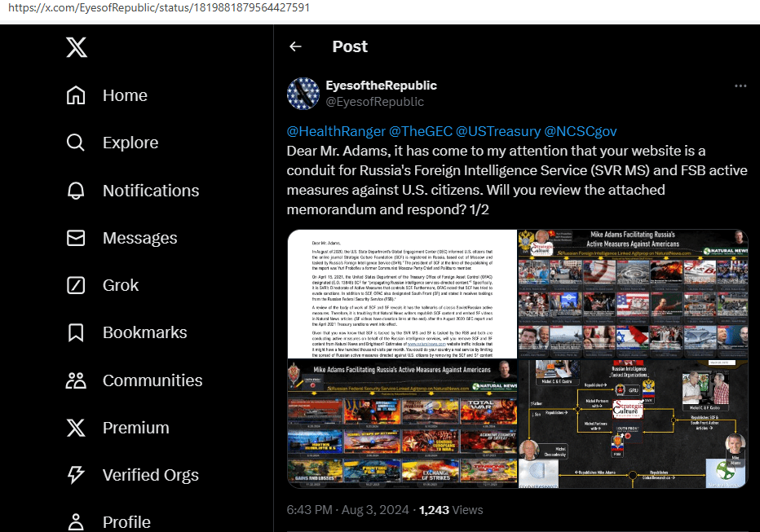This screenshot has height=532, width=760.
Task: Open the Explore search icon
Action: coord(76,143)
